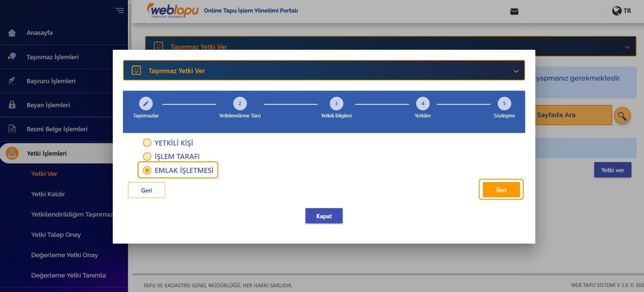
Task: Open Beyan İşlemleri via the lock icon
Action: (x=12, y=105)
